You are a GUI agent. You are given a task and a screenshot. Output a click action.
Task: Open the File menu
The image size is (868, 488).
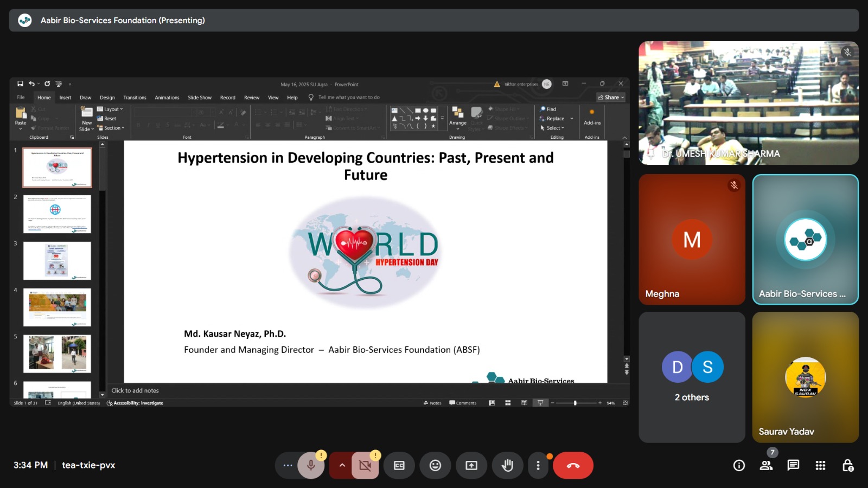pyautogui.click(x=21, y=98)
